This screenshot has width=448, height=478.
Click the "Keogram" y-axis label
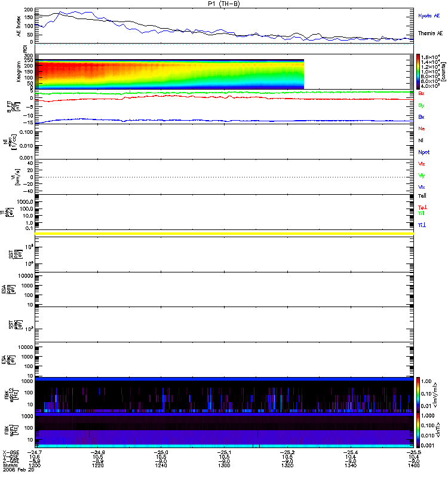pyautogui.click(x=19, y=71)
